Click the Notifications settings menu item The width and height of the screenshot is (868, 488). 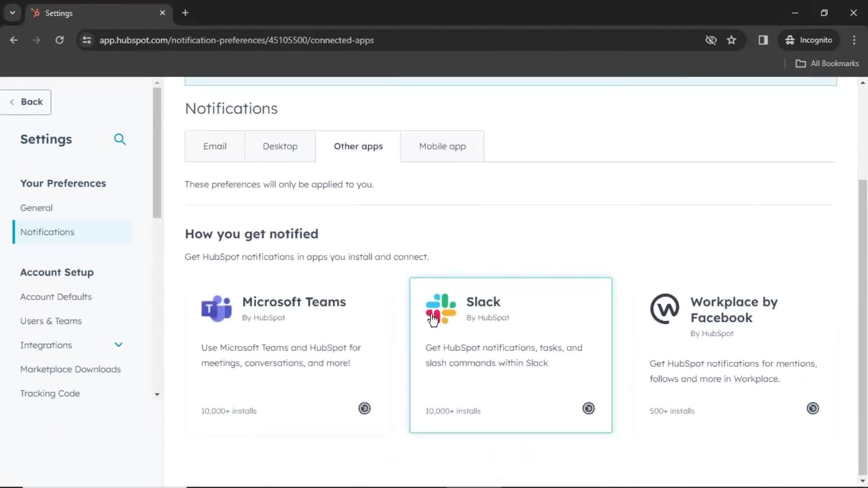pyautogui.click(x=47, y=232)
